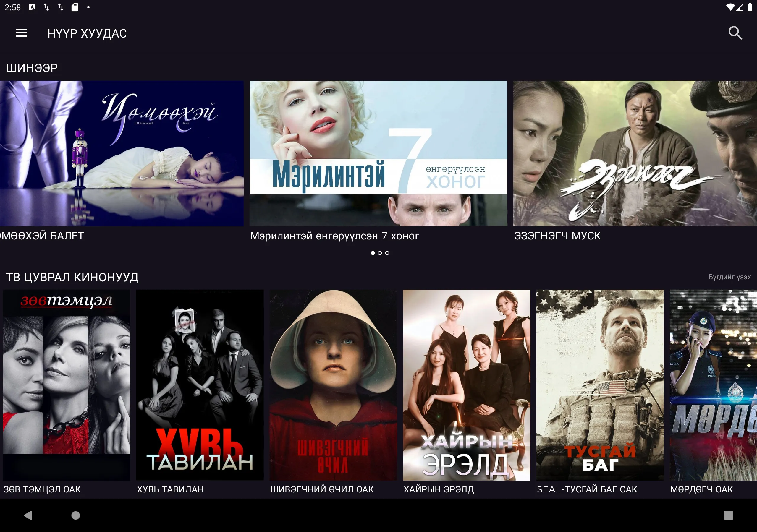Open Мэрилинтэй өнгөрүүлсэн 7 хоног banner
This screenshot has height=532, width=757.
click(x=378, y=153)
